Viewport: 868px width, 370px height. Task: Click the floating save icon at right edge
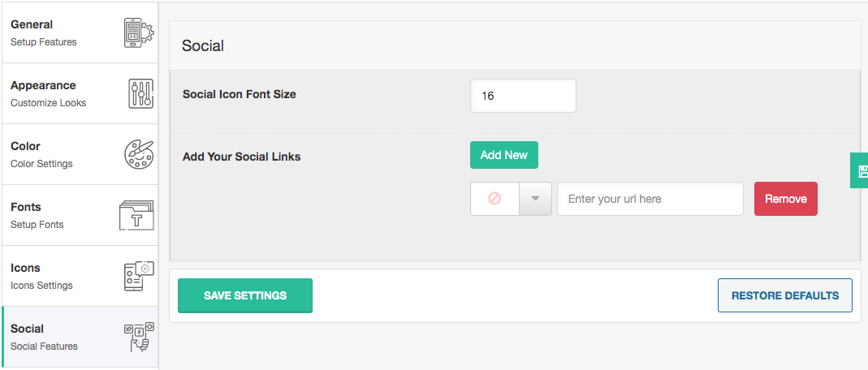click(x=861, y=170)
